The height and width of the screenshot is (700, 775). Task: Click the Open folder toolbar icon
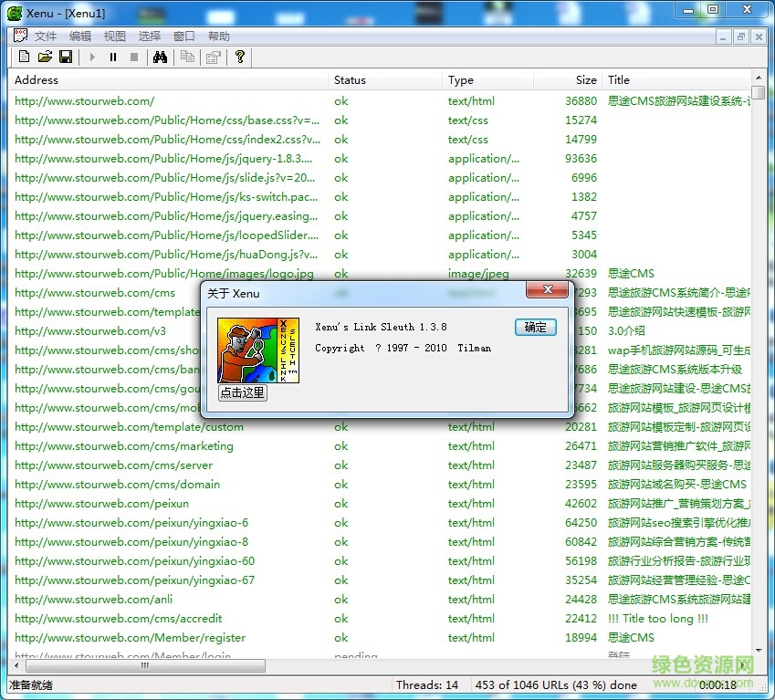tap(45, 57)
